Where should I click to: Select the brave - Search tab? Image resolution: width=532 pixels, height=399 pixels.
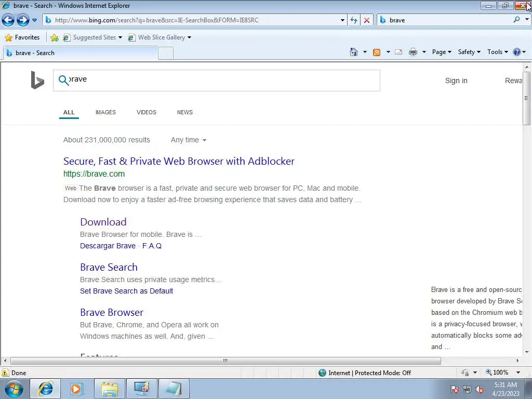[80, 53]
